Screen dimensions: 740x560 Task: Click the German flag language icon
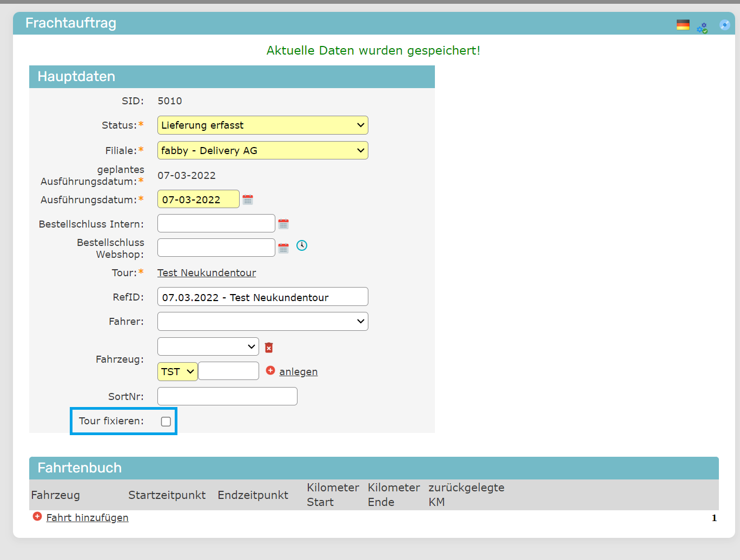(683, 25)
